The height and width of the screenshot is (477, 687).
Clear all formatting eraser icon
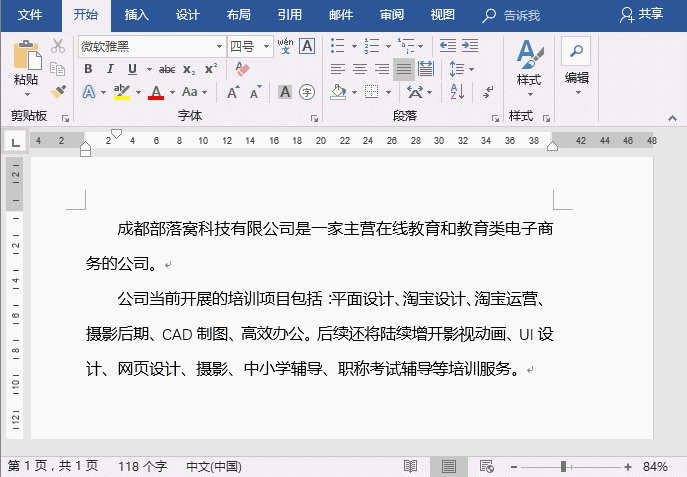[x=242, y=69]
